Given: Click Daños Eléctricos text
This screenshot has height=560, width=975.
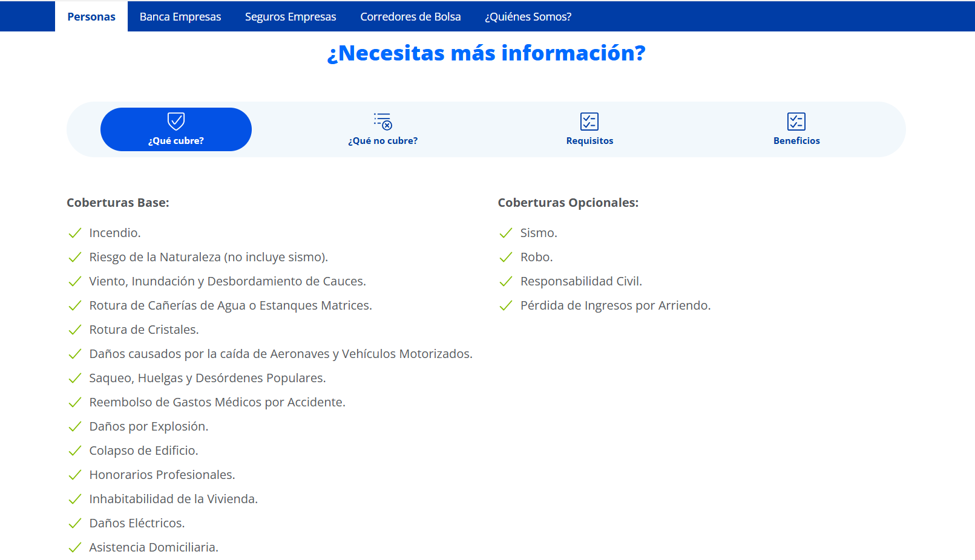Looking at the screenshot, I should tap(137, 523).
